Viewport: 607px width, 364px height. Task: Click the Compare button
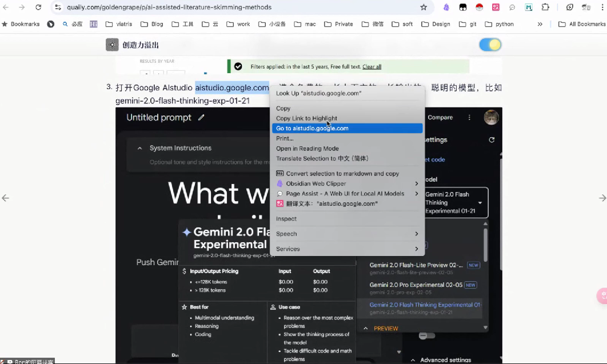coord(440,117)
